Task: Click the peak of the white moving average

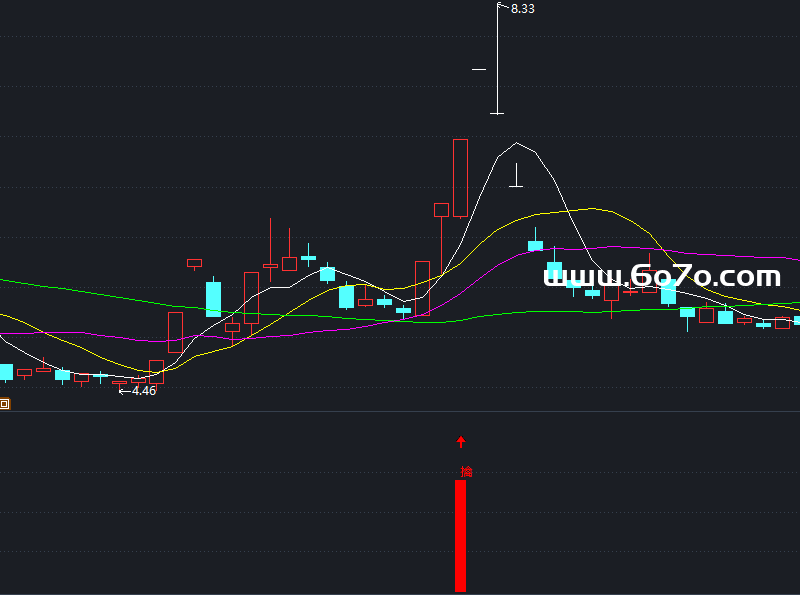Action: 516,144
